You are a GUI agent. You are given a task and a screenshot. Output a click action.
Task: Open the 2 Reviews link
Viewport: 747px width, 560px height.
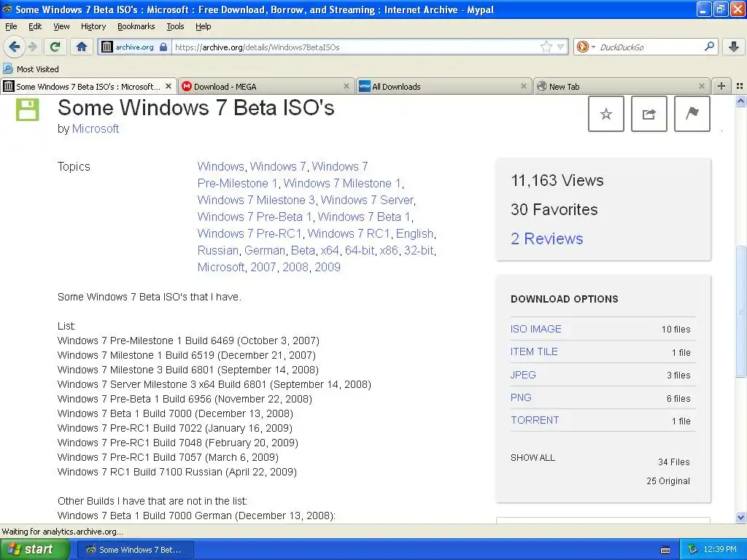click(546, 238)
